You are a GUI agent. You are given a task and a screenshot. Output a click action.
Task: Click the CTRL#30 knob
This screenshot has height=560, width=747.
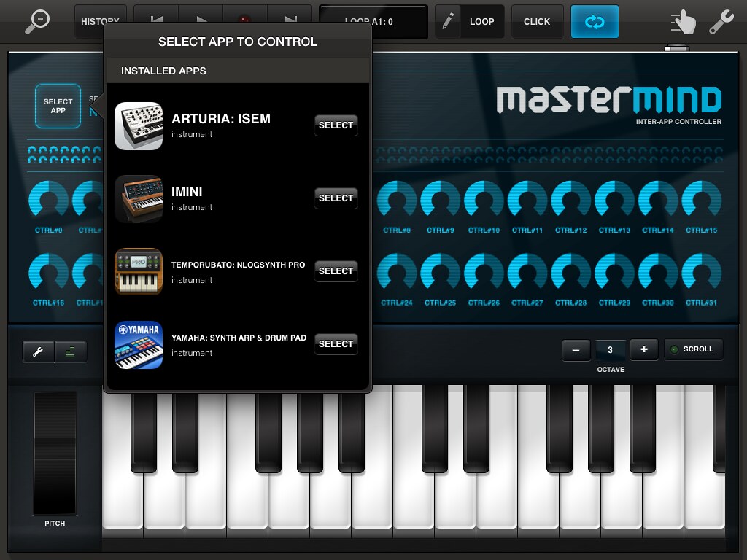(658, 273)
